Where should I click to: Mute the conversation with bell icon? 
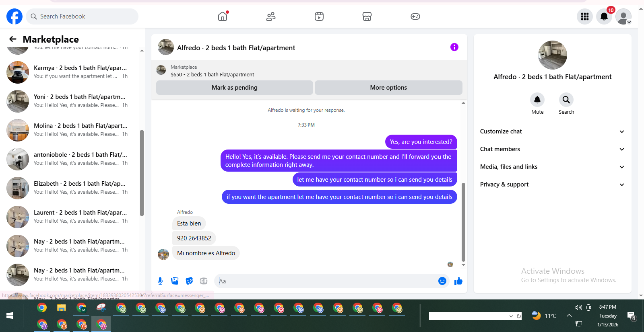click(537, 100)
